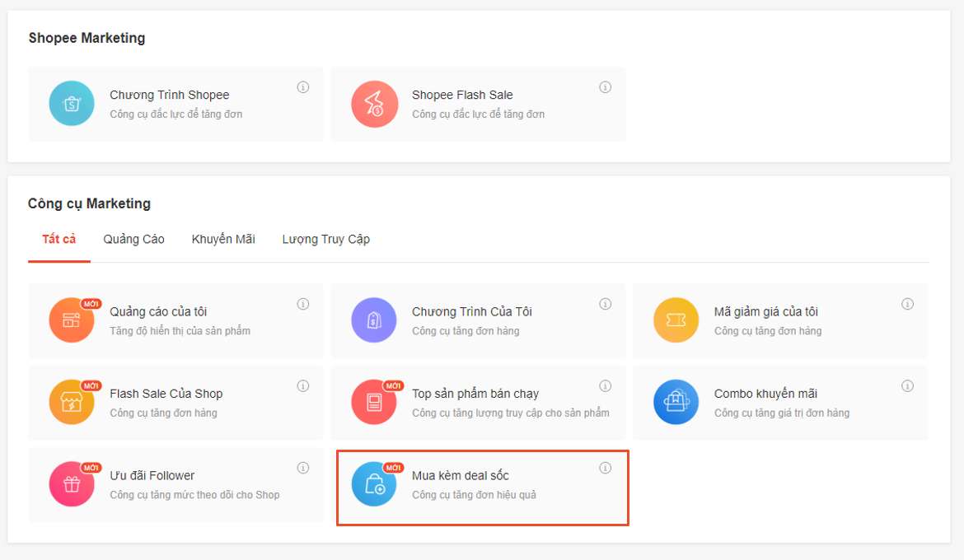964x560 pixels.
Task: Click the purple Chương Trình Của Tôi icon
Action: tap(374, 320)
